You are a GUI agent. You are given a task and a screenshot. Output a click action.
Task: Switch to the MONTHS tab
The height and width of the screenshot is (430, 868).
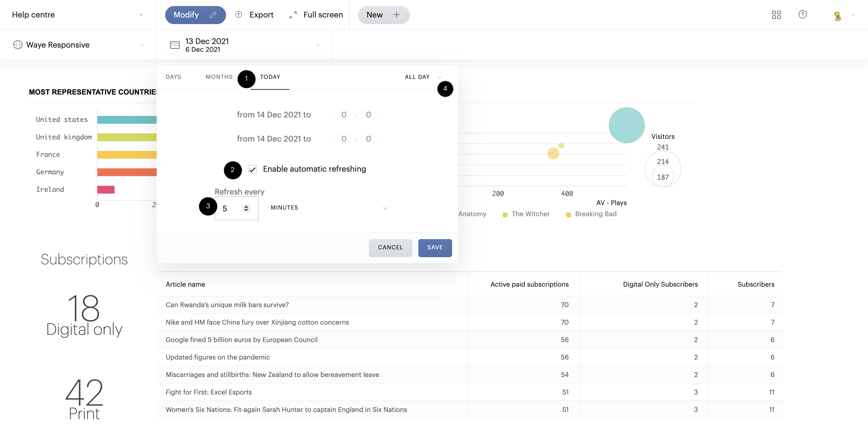219,77
